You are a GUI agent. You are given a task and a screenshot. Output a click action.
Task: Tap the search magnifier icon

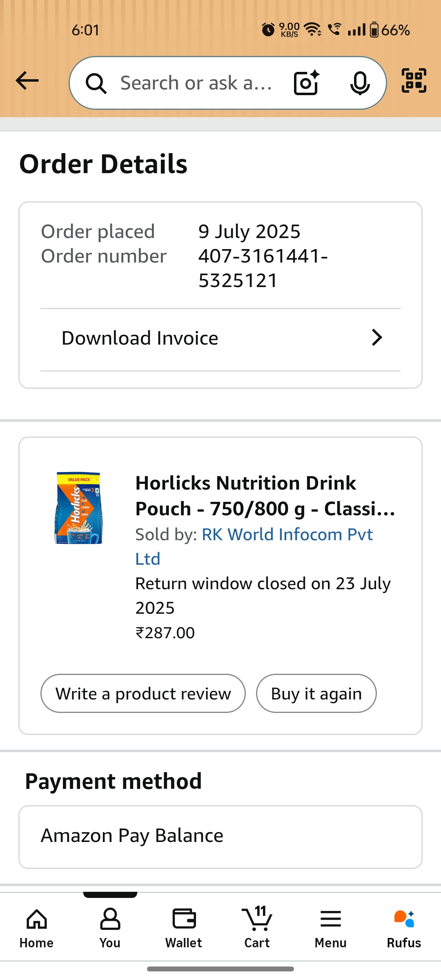pos(96,83)
